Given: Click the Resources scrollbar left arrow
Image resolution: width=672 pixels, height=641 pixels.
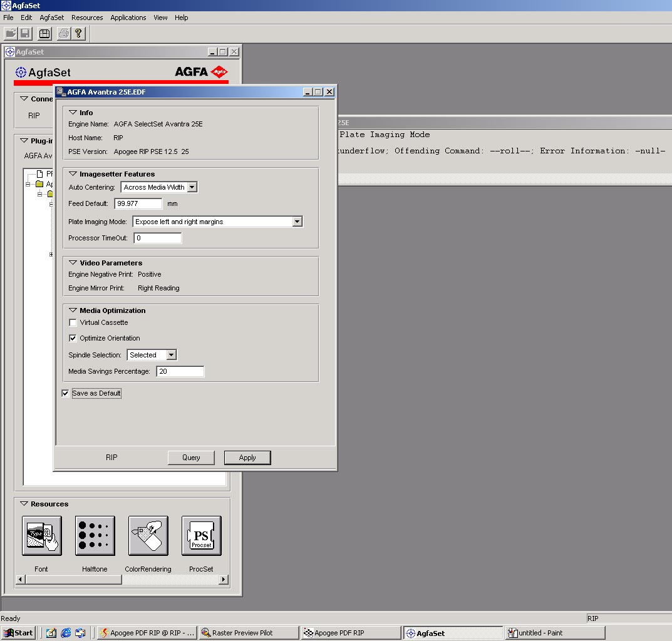Looking at the screenshot, I should (x=21, y=579).
